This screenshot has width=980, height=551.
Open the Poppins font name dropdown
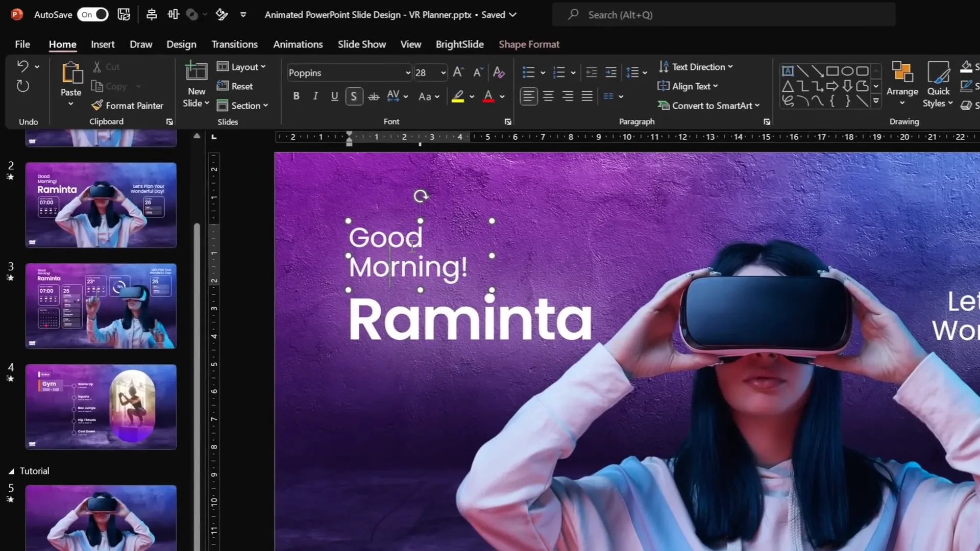point(408,73)
